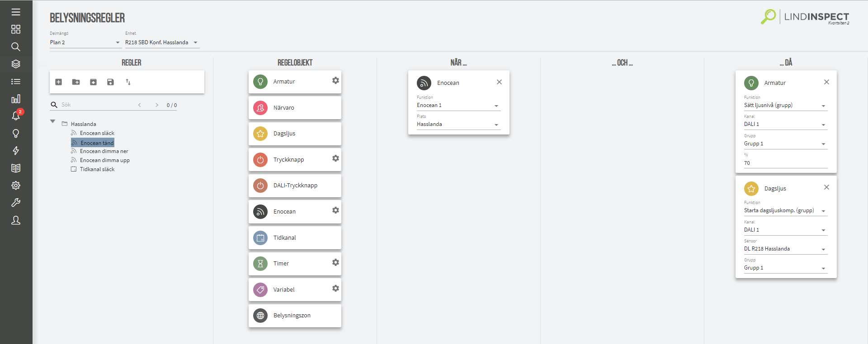Open the Sätt ljusnivå (grupp) function dropdown

click(786, 106)
